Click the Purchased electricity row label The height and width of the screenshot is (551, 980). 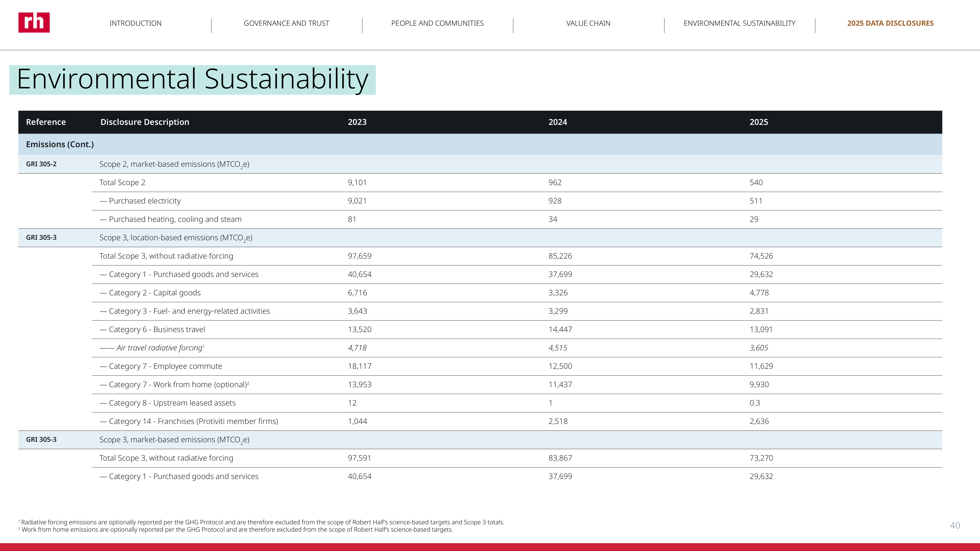click(140, 201)
